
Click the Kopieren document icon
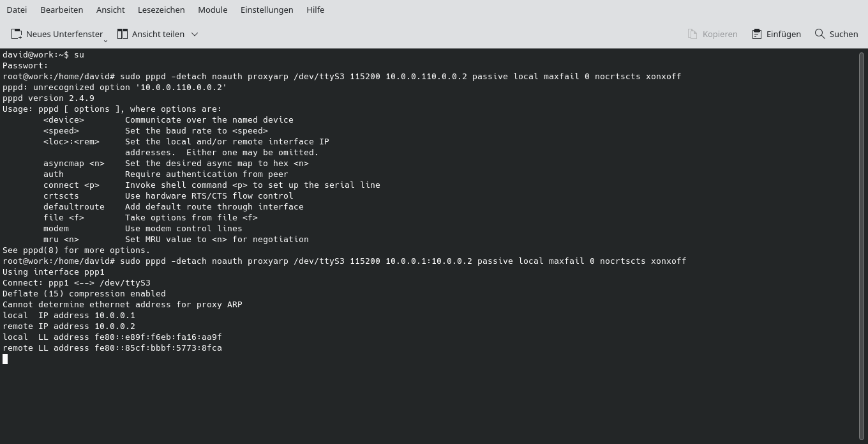click(691, 34)
